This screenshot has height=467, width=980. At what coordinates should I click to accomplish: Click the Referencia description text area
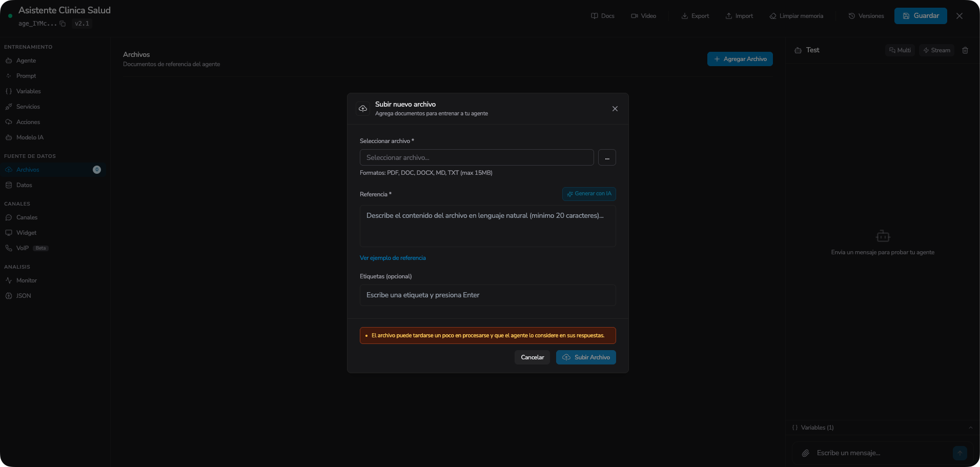488,226
